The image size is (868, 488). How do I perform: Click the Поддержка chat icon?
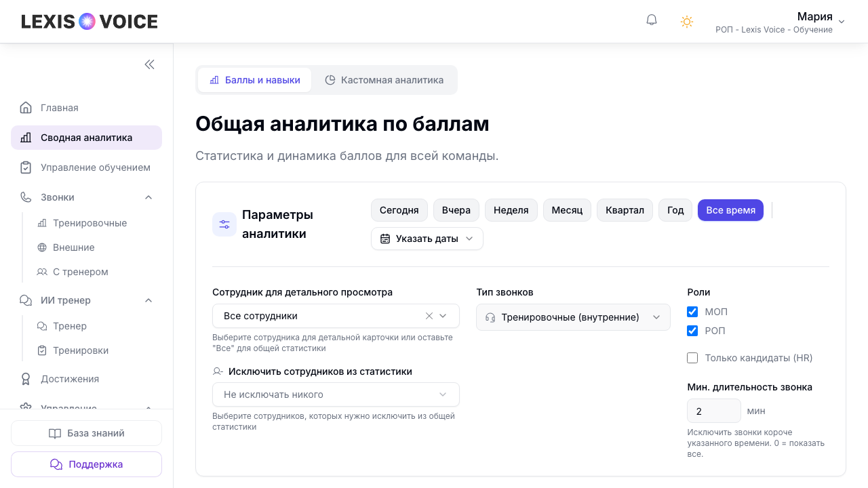pyautogui.click(x=56, y=464)
